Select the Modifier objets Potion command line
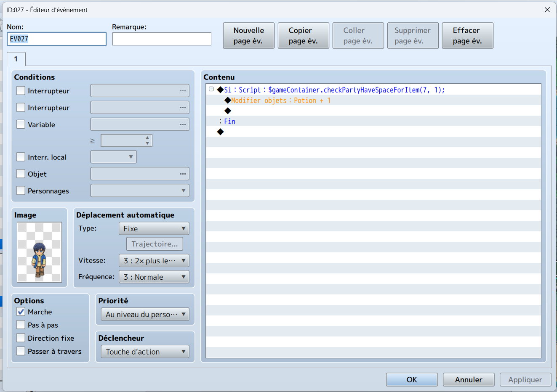The height and width of the screenshot is (392, 557). coord(373,101)
